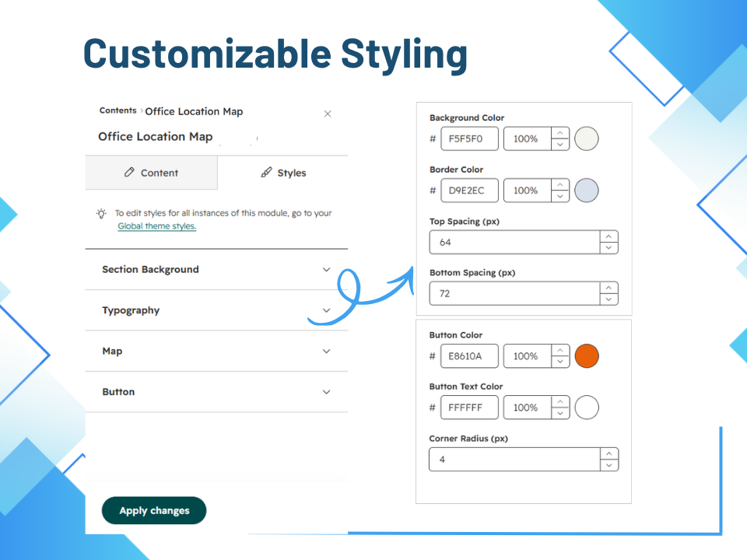
Task: Open the Background Color swatch picker
Action: pos(587,138)
